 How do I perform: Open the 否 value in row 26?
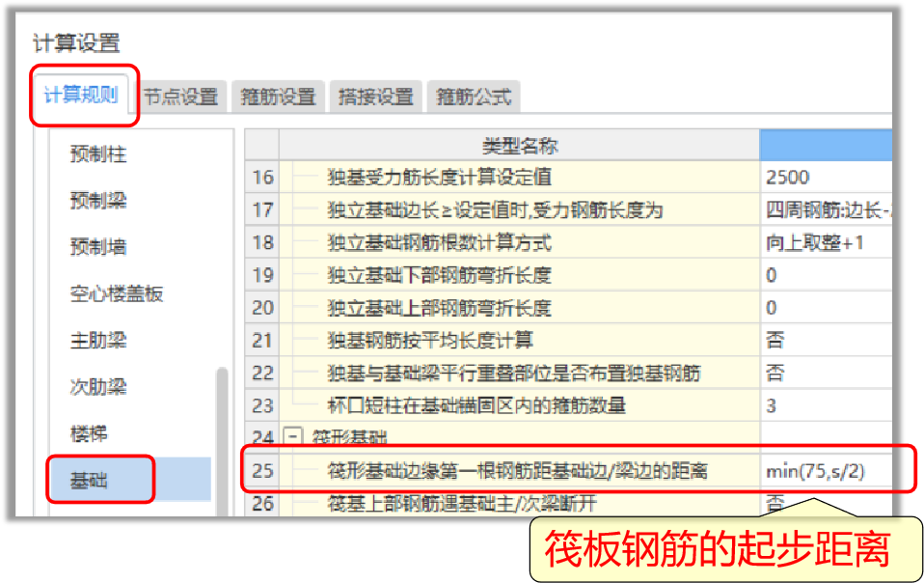pyautogui.click(x=826, y=503)
